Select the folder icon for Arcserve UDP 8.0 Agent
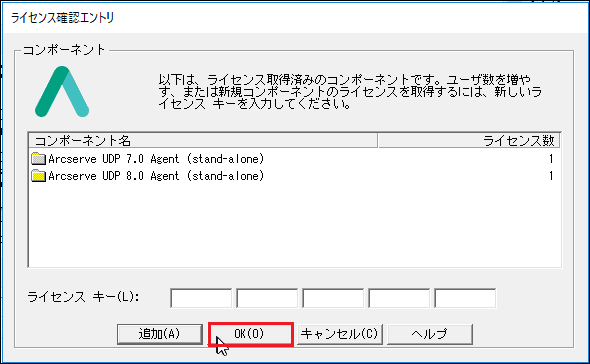Viewport: 590px width, 364px height. (x=38, y=176)
